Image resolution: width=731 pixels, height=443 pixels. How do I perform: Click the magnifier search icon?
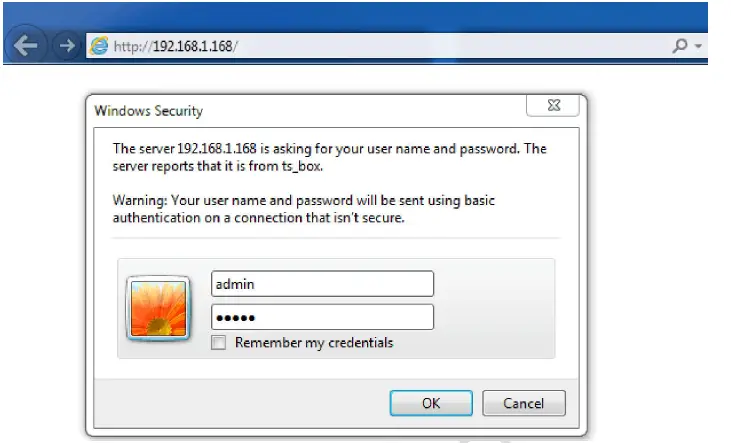point(680,46)
